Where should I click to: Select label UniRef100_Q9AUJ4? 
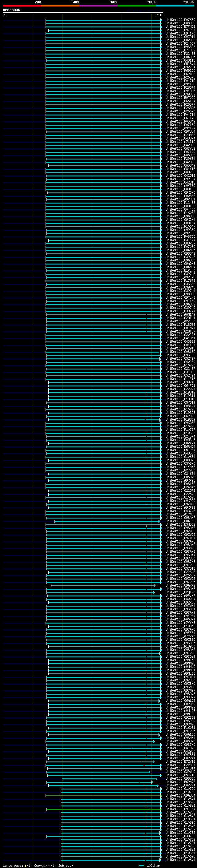[x=180, y=796]
